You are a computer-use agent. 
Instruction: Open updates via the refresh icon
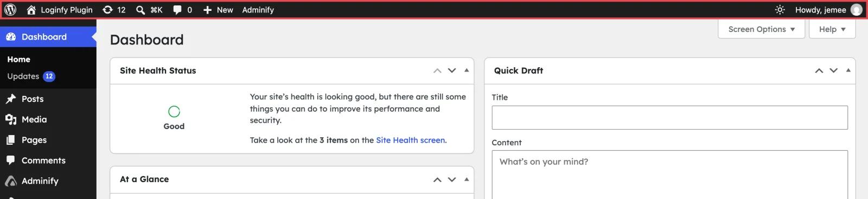pos(107,10)
